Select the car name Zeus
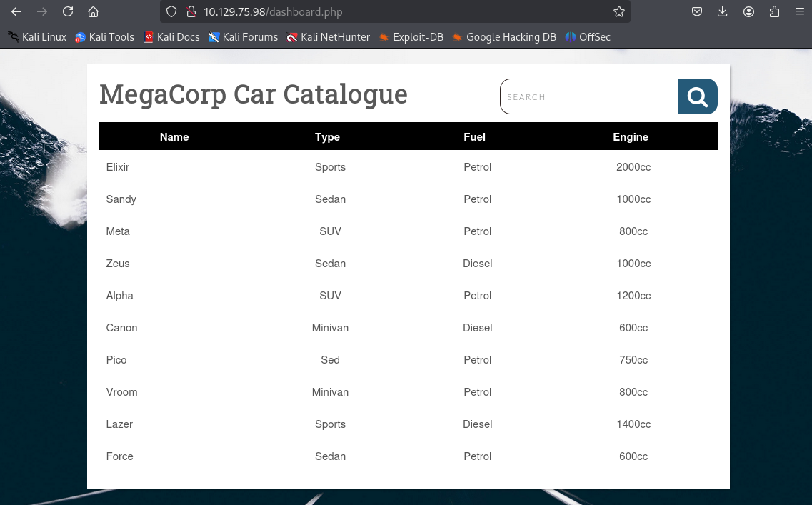 click(x=118, y=263)
